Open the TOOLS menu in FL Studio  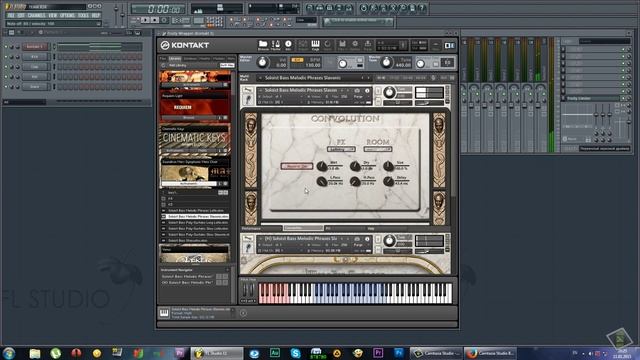[x=83, y=15]
